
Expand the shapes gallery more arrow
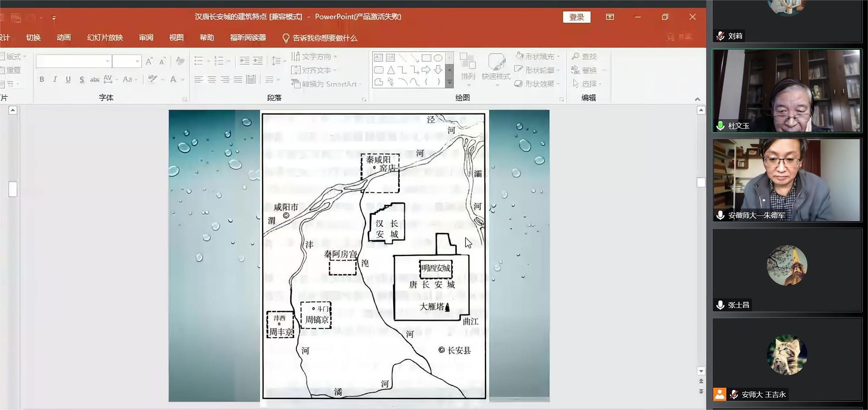pos(449,82)
